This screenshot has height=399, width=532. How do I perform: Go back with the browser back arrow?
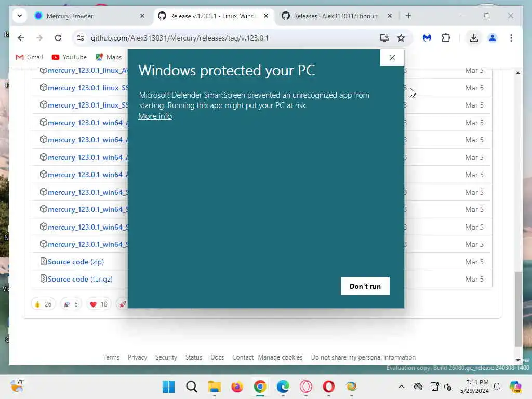21,38
